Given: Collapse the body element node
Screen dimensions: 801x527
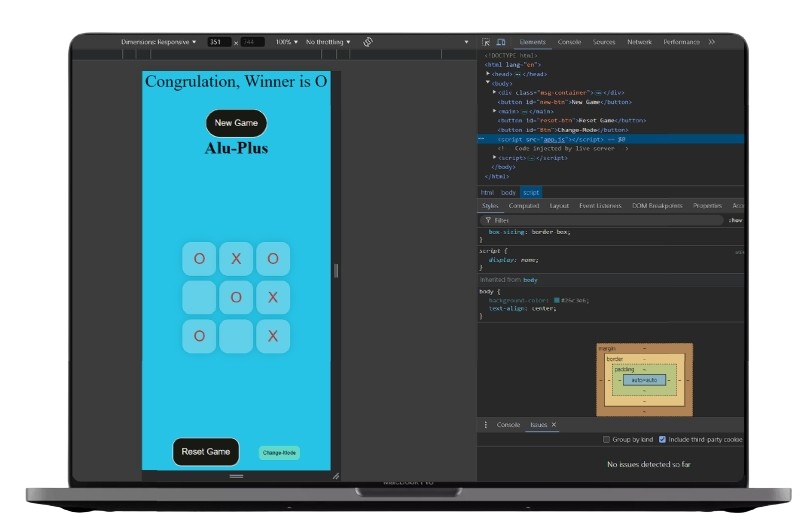Looking at the screenshot, I should pos(488,83).
